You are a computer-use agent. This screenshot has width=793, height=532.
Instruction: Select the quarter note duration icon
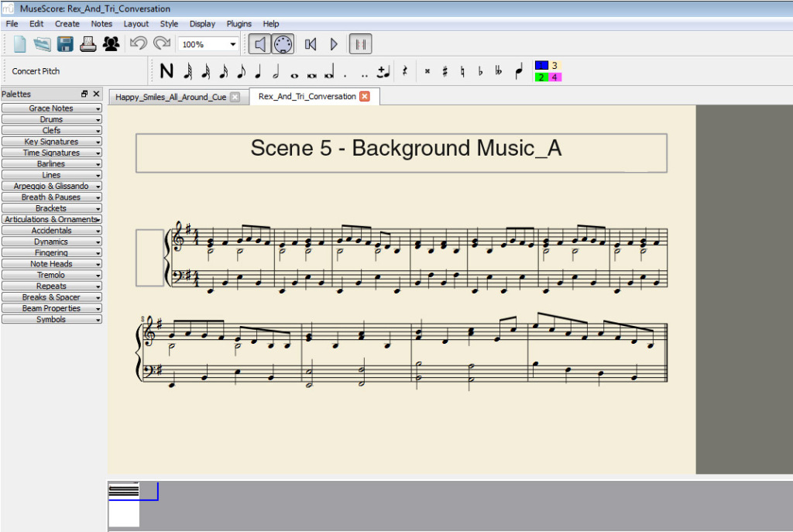[257, 70]
